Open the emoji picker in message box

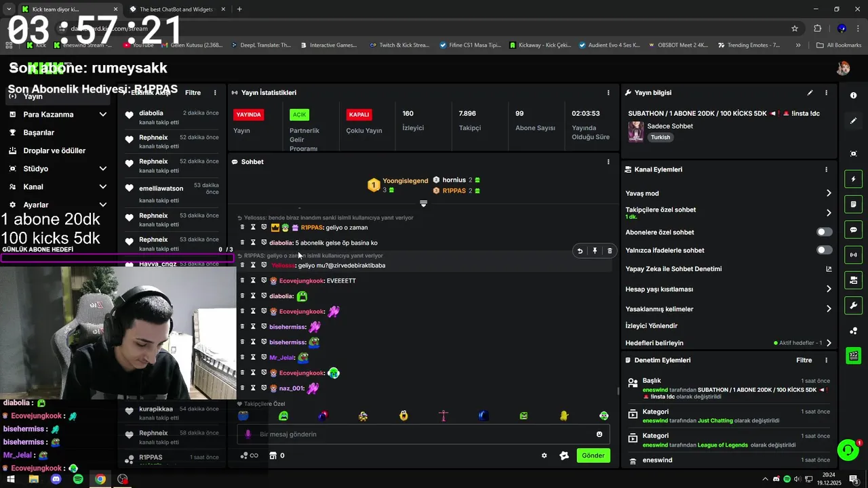(599, 434)
